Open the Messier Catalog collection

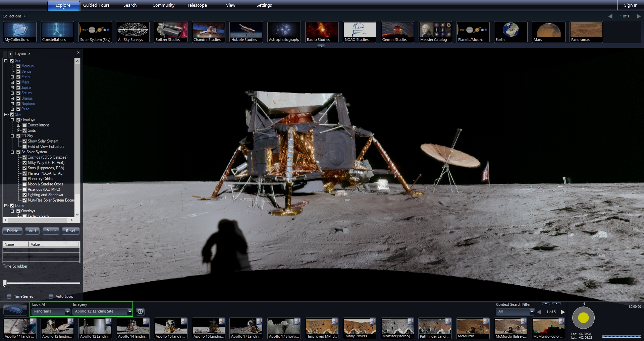click(435, 32)
